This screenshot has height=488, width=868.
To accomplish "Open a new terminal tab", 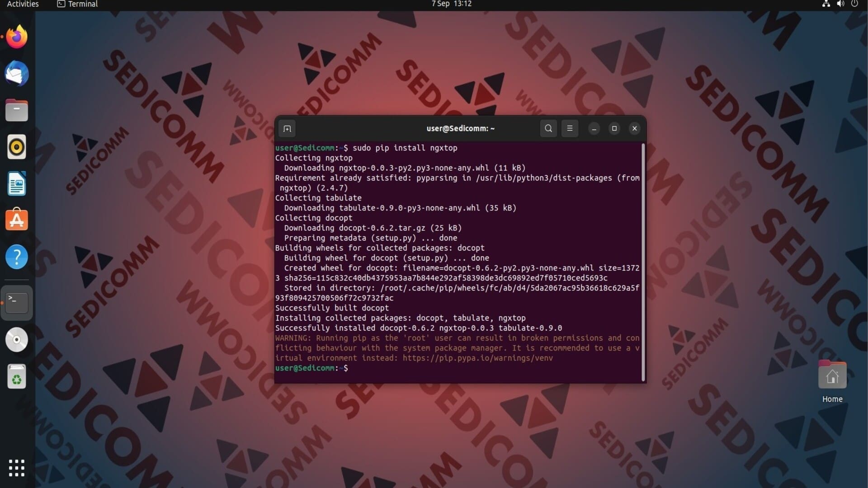I will pyautogui.click(x=287, y=128).
